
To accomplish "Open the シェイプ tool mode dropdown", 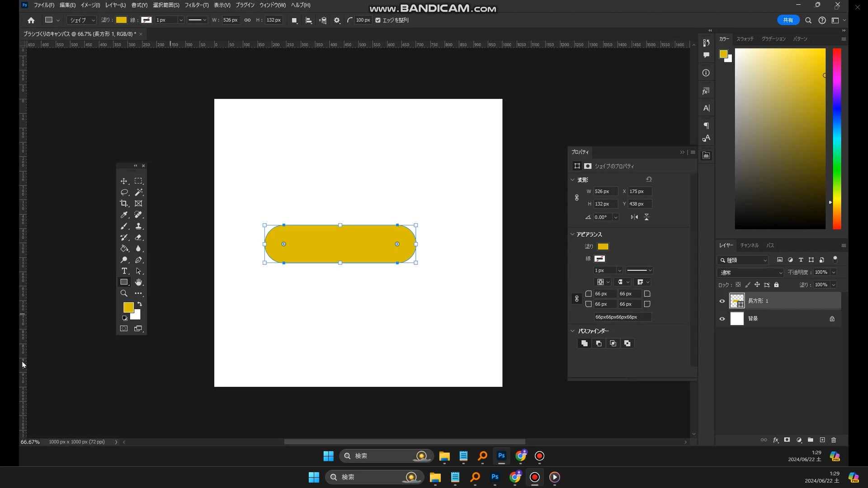I will click(x=82, y=20).
